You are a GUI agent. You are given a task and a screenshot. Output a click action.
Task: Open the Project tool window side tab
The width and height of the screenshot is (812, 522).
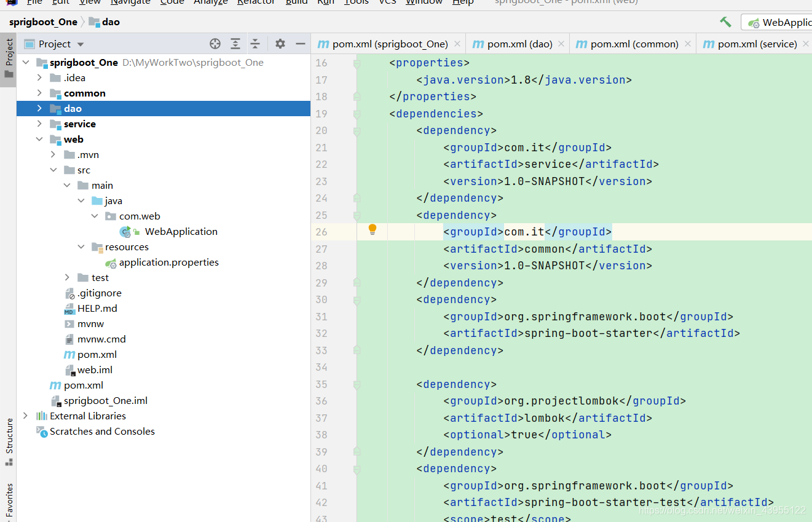pos(9,58)
